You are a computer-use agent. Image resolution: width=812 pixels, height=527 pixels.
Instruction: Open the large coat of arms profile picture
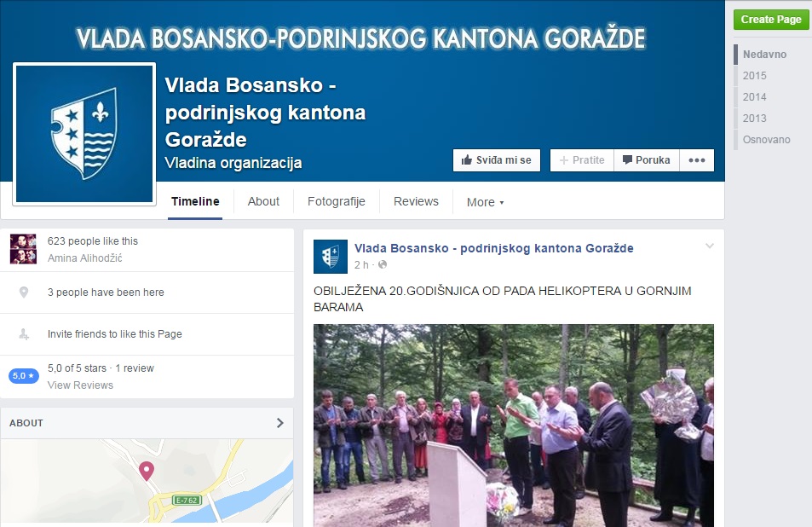pos(84,134)
